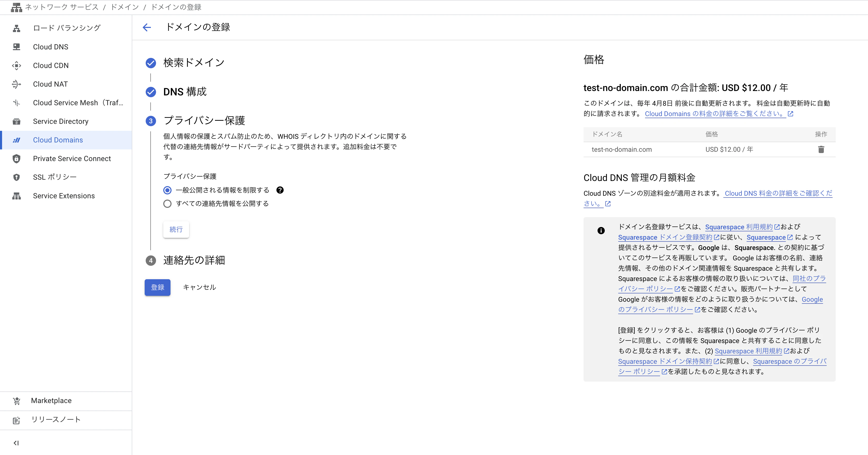The width and height of the screenshot is (868, 455).
Task: Open Cloud DNS 料金の詳細 link
Action: [x=778, y=194]
